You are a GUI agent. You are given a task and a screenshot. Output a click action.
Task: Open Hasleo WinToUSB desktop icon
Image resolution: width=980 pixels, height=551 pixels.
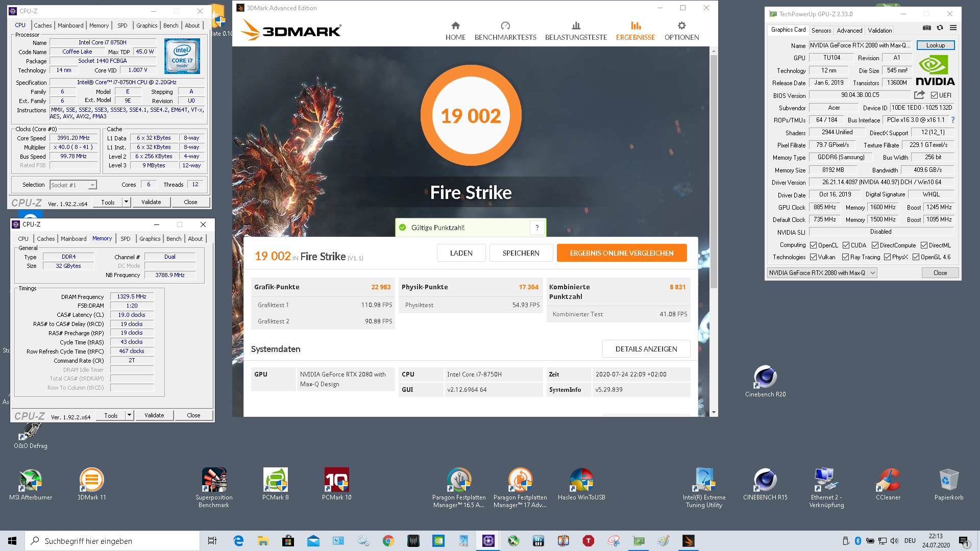coord(581,485)
